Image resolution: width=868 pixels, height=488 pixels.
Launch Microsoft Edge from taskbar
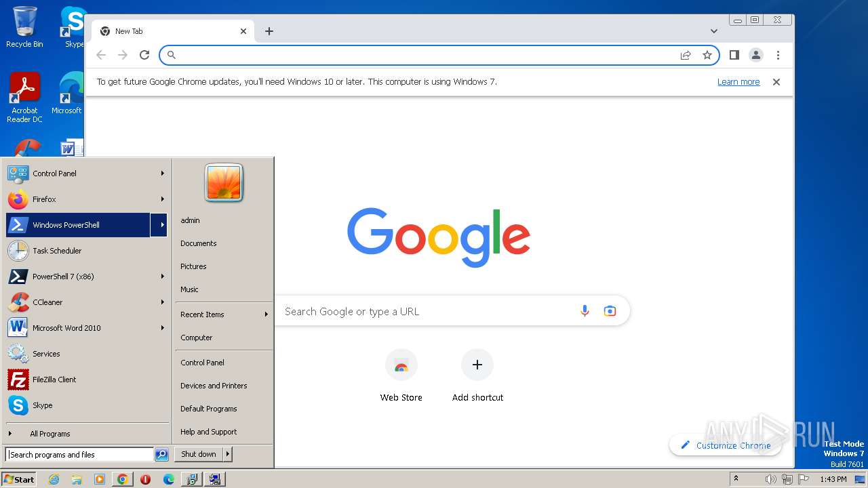(x=169, y=479)
